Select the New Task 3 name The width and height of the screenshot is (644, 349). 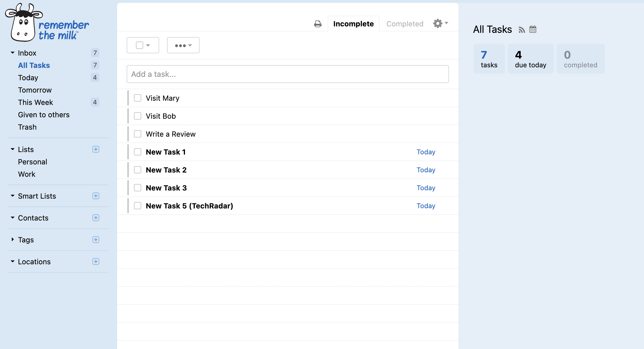coord(166,188)
